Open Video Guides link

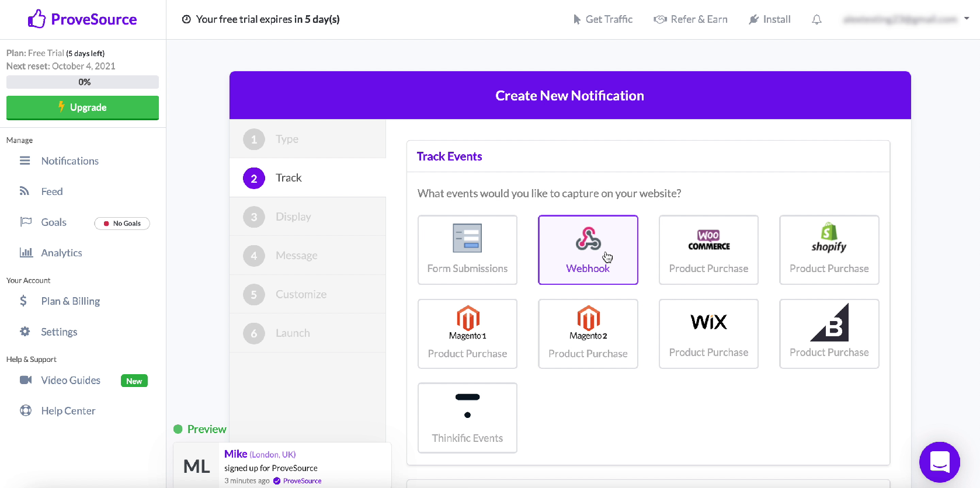click(71, 381)
